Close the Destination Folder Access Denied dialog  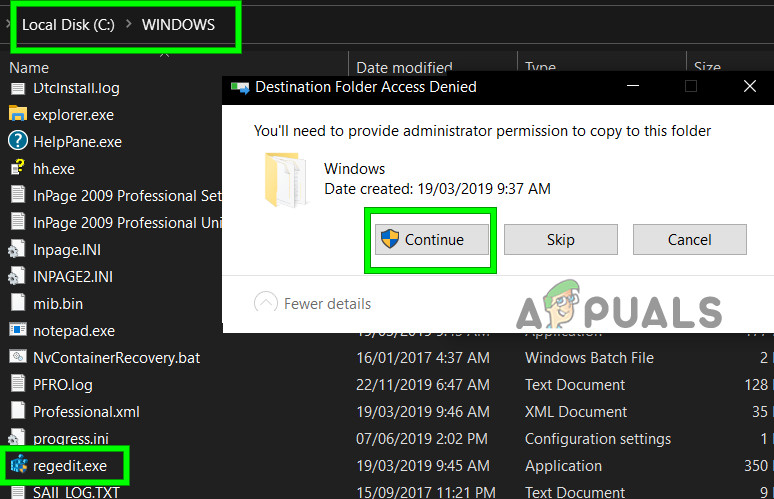point(750,86)
